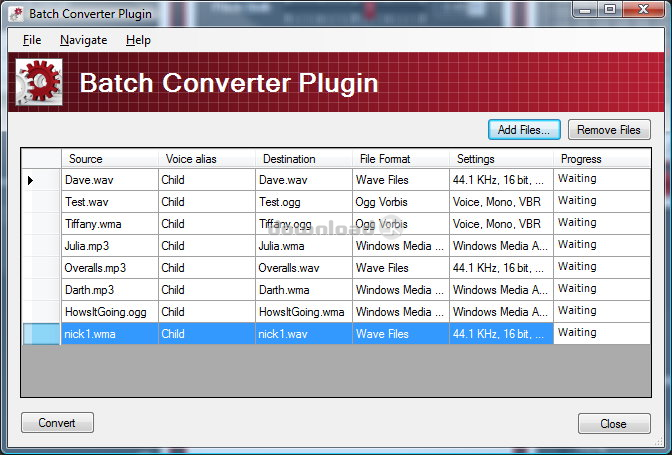Click the Add Files... button

(523, 130)
